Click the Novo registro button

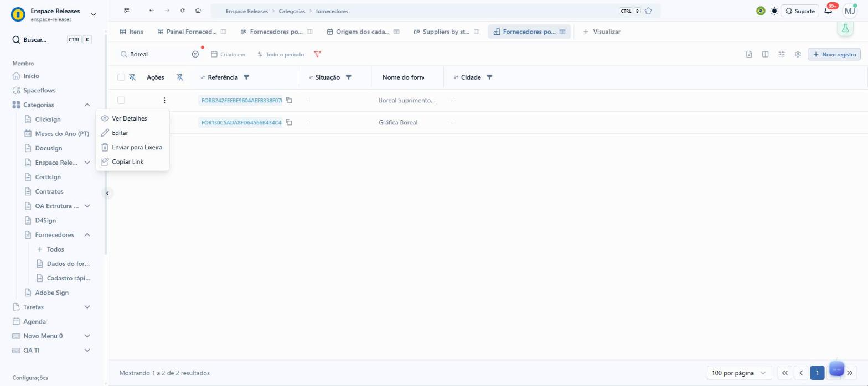[834, 54]
